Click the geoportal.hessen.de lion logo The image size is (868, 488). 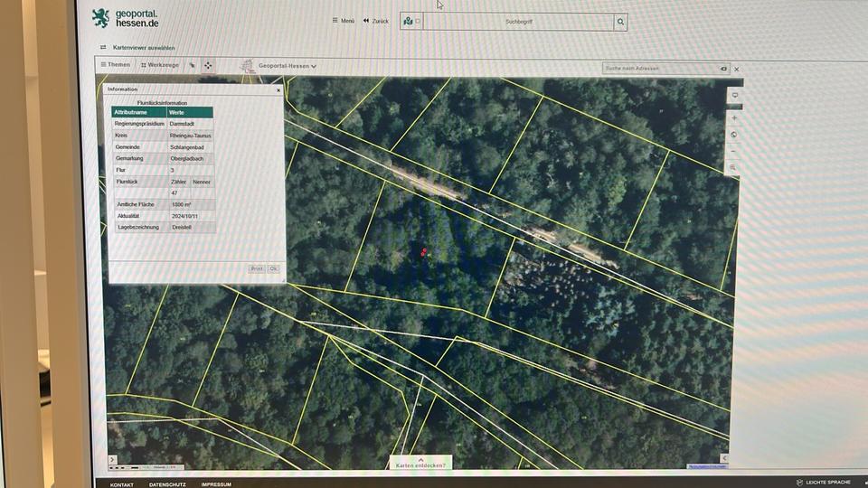coord(100,18)
